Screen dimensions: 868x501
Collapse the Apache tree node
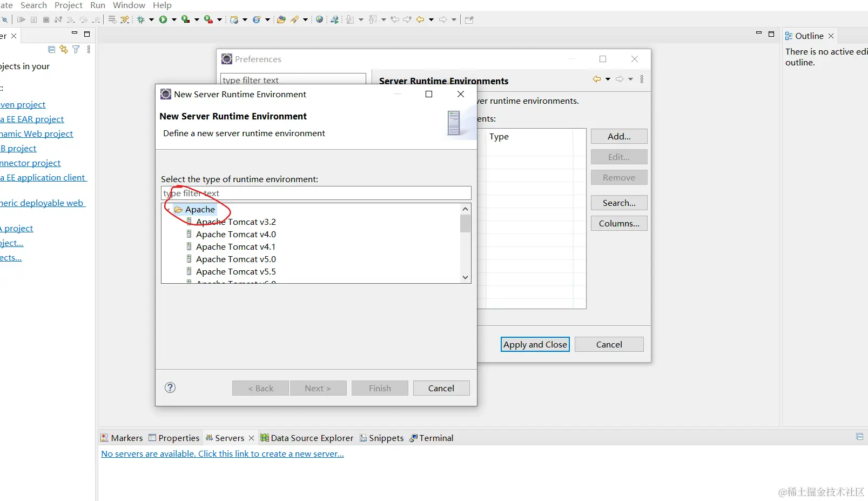tap(168, 210)
